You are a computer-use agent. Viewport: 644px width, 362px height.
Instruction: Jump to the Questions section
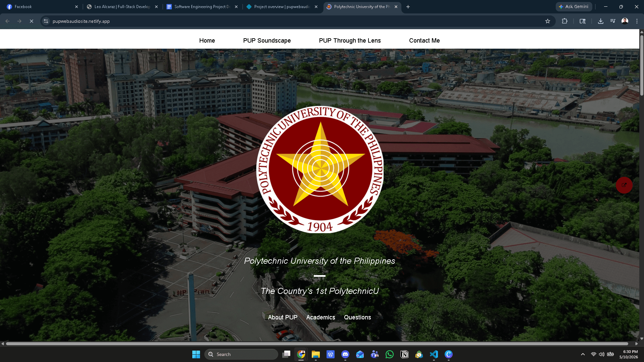coord(357,317)
